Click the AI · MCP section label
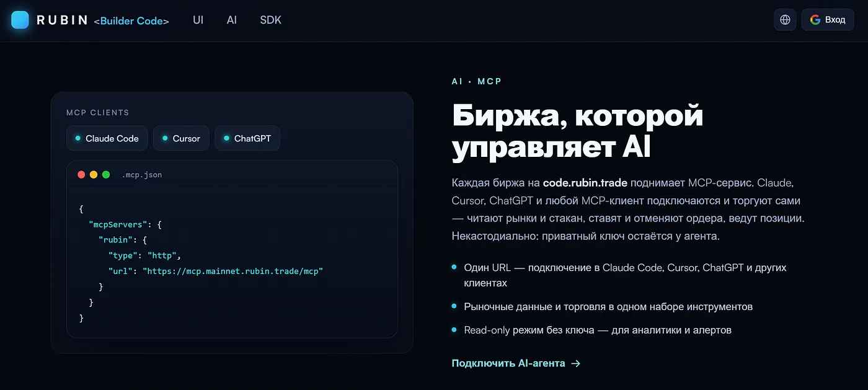The image size is (868, 390). (x=476, y=82)
